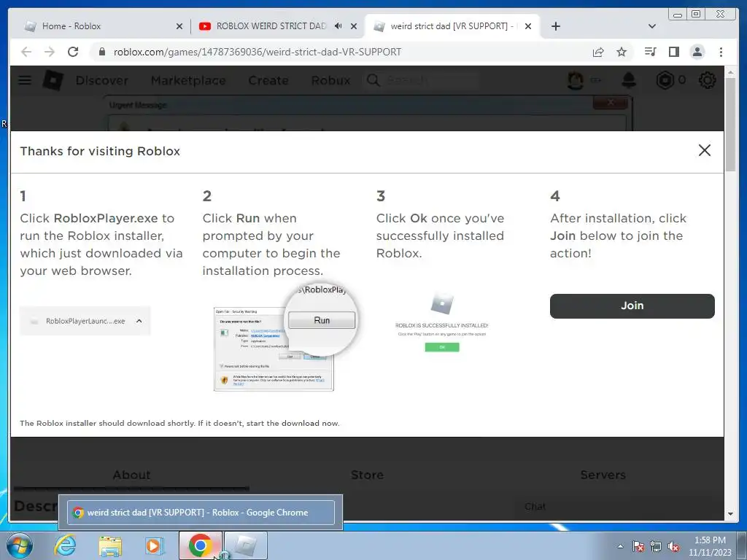Open the Robux balance icon
The height and width of the screenshot is (560, 747).
coord(665,80)
